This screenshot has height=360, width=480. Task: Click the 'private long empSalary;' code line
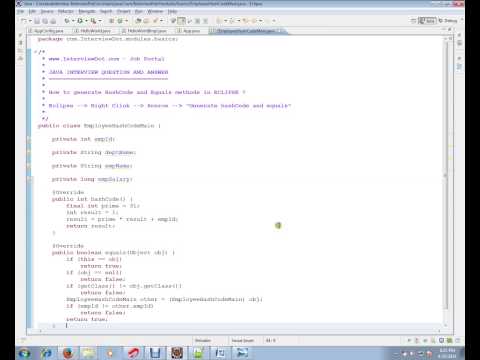(x=92, y=179)
